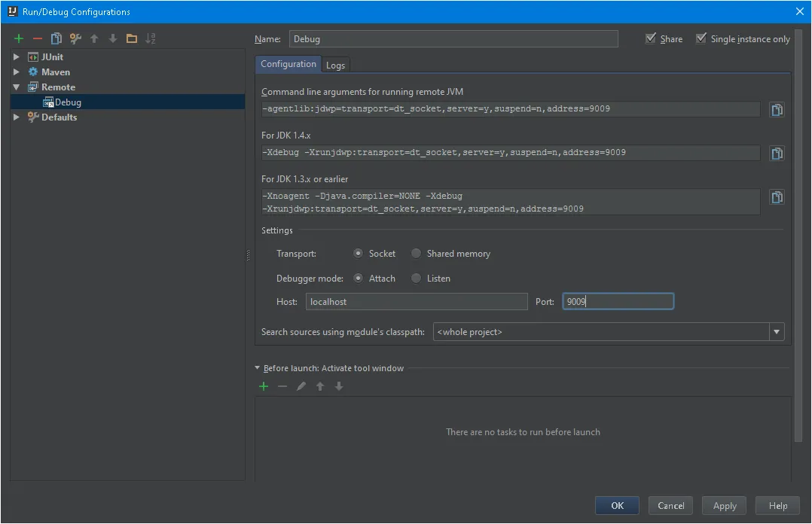Click the Maven gear icon in the tree
The width and height of the screenshot is (812, 524).
32,72
